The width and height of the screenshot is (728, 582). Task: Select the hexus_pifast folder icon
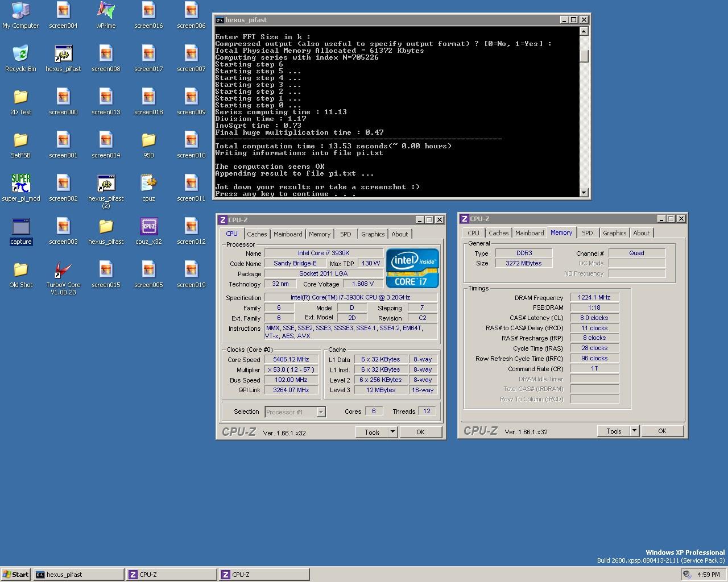(x=106, y=231)
